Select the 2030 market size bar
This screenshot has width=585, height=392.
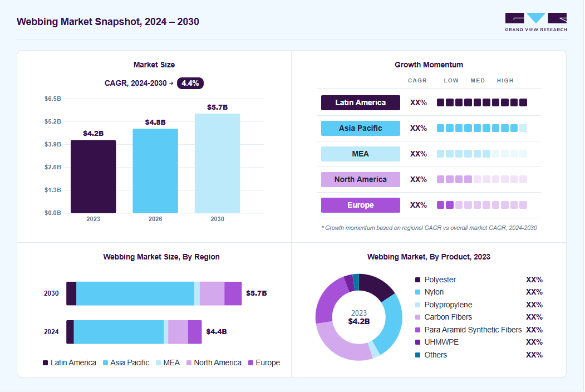point(217,164)
